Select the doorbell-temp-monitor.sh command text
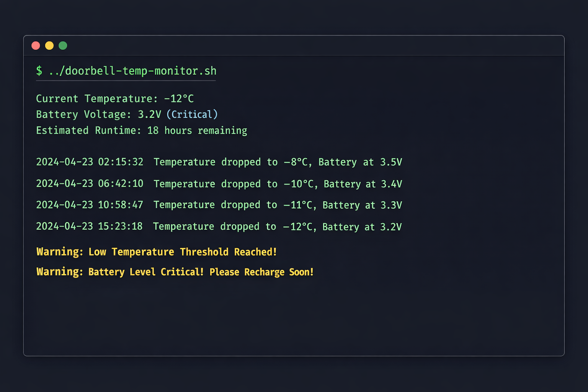This screenshot has width=588, height=392. pos(133,71)
